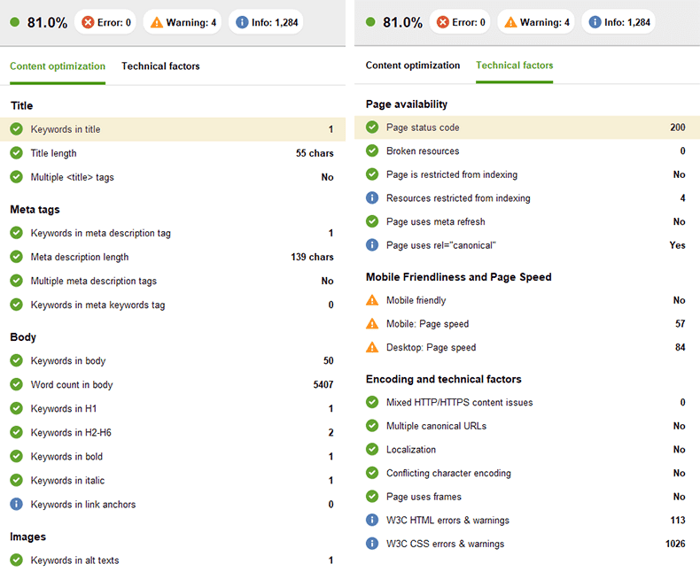Image resolution: width=700 pixels, height=587 pixels.
Task: Click the info icon beside Resources restricted from indexing
Action: pyautogui.click(x=372, y=198)
